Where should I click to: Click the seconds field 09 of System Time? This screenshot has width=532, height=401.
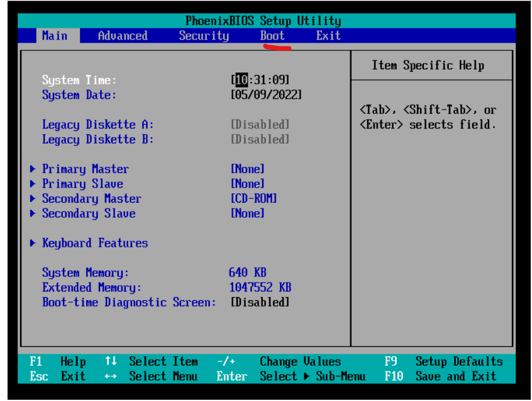tap(279, 80)
